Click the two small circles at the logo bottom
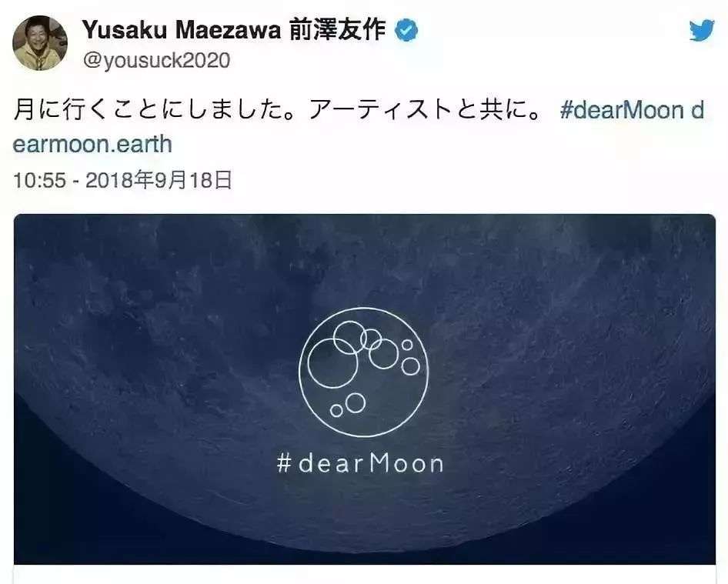Screen dimensions: 728x584 [348, 405]
